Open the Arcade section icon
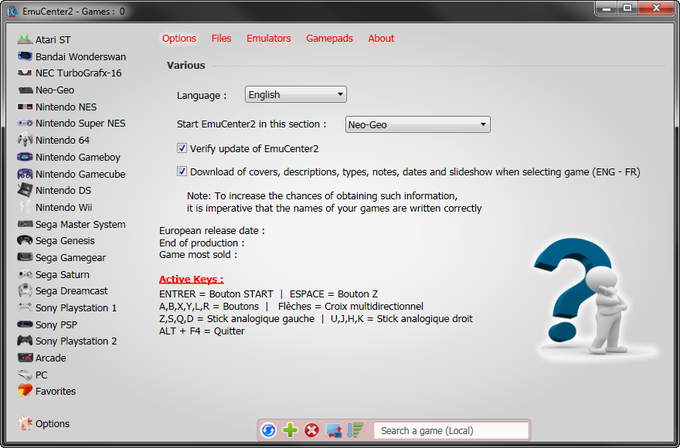Screen dimensions: 680x448 pos(25,357)
